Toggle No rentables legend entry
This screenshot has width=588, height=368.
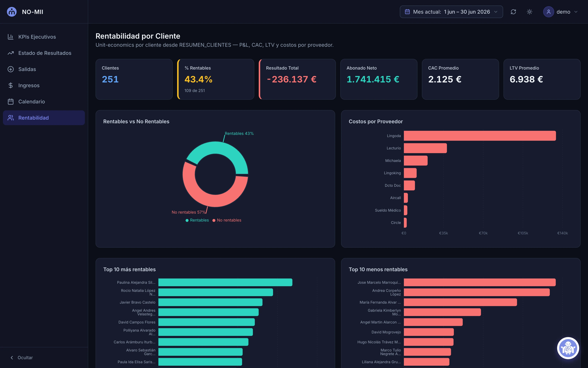tap(227, 220)
